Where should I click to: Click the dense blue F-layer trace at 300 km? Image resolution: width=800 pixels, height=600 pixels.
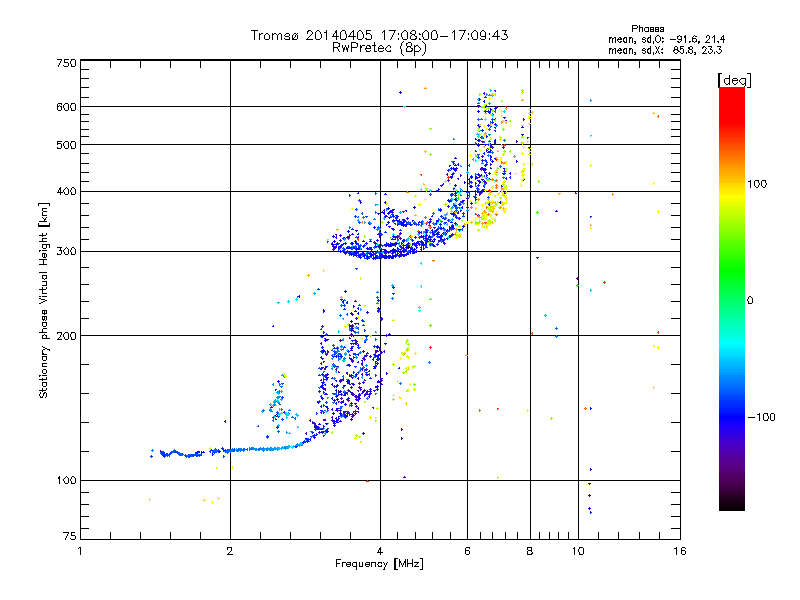[378, 252]
